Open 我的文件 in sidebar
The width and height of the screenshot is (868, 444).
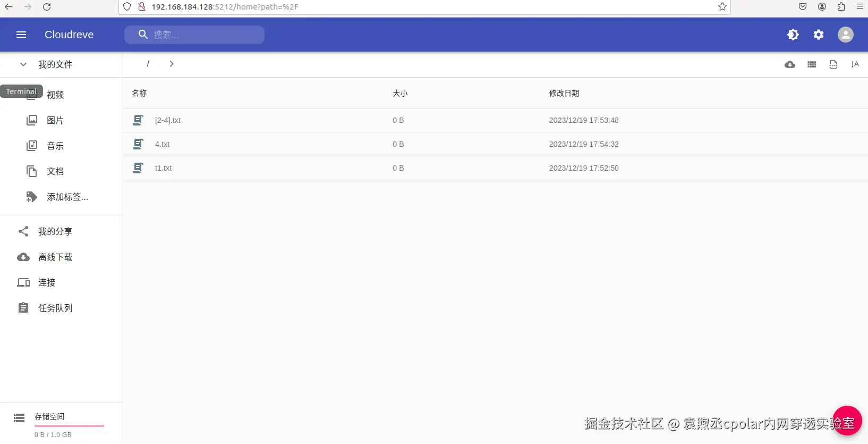coord(55,64)
